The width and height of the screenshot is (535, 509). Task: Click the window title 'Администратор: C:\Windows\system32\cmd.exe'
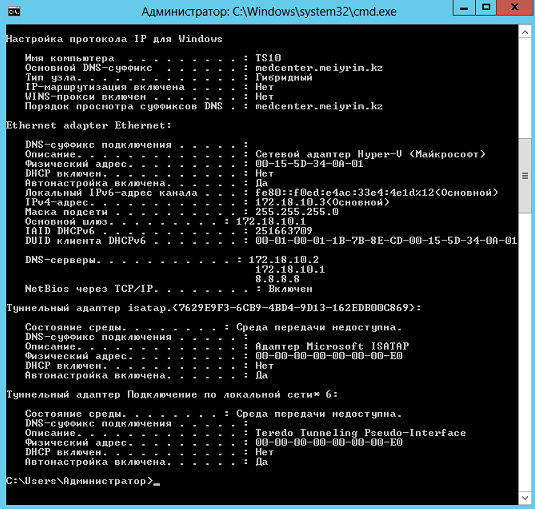coord(269,12)
